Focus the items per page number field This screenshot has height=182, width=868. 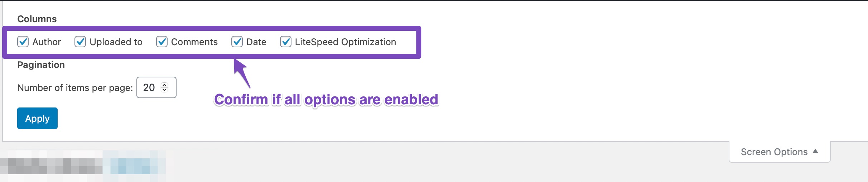(150, 87)
